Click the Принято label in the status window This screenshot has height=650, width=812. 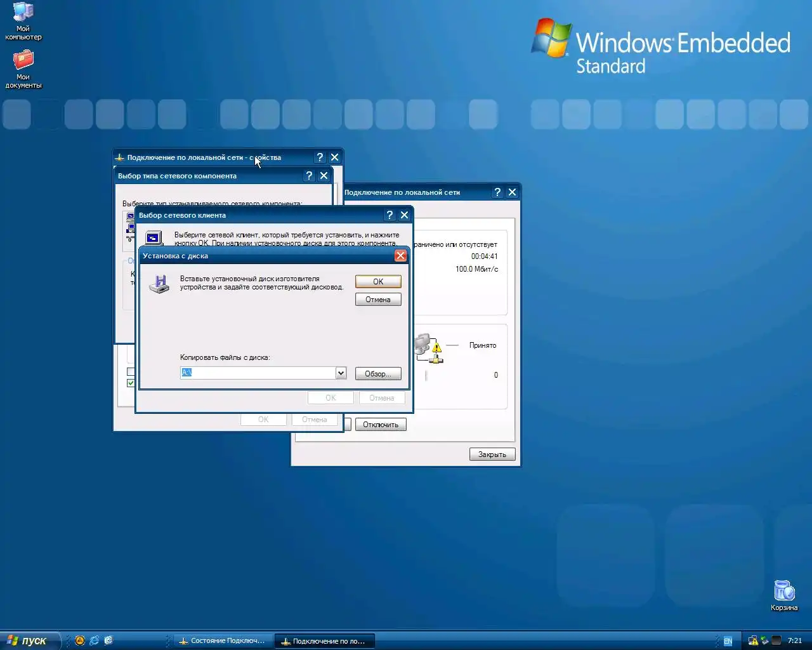483,345
